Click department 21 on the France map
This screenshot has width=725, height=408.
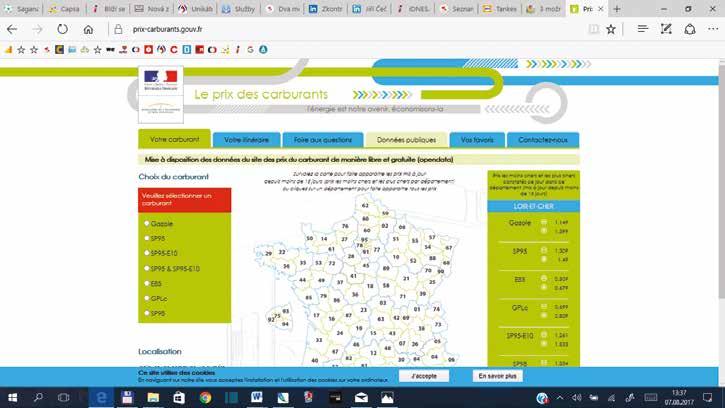click(x=406, y=278)
